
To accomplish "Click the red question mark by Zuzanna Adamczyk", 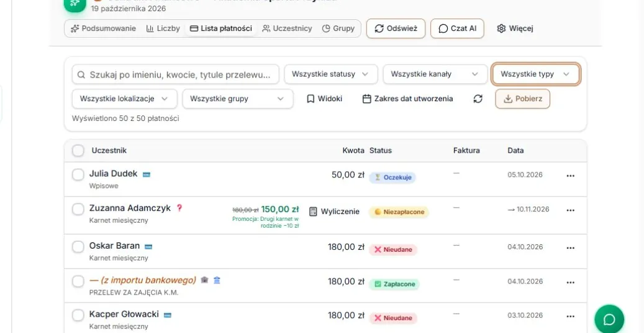I will click(x=179, y=208).
